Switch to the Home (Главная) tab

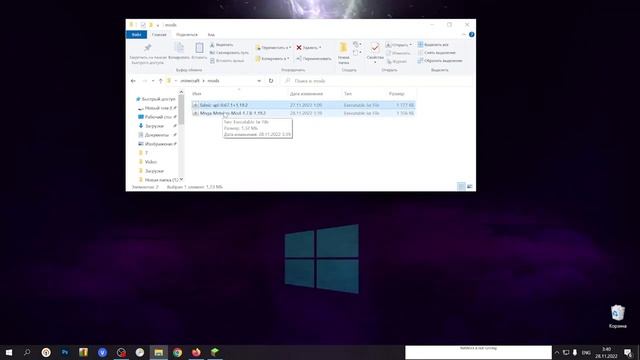click(x=159, y=35)
